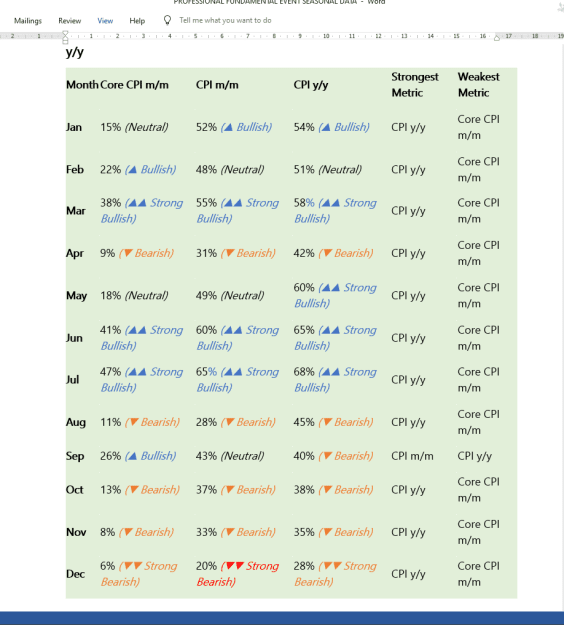The height and width of the screenshot is (625, 564).
Task: Click the right indent marker on the ruler
Action: [497, 38]
